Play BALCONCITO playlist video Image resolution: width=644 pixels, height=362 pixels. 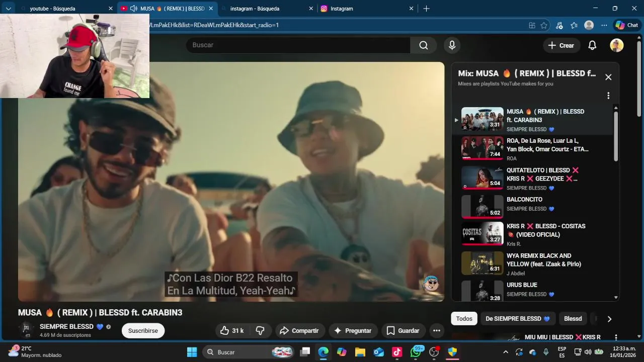click(x=533, y=207)
